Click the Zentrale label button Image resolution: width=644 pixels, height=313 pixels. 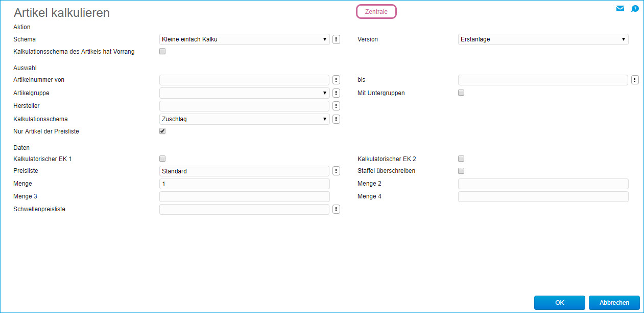[x=376, y=12]
